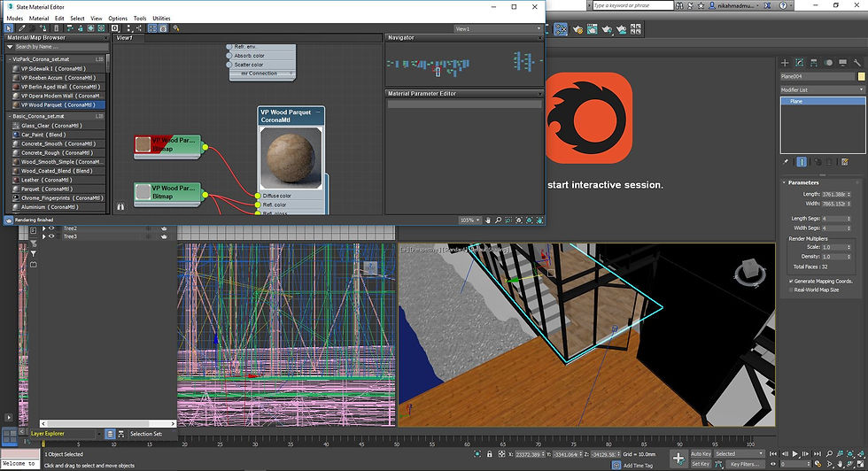Click the Plane004 object name field

click(x=817, y=76)
